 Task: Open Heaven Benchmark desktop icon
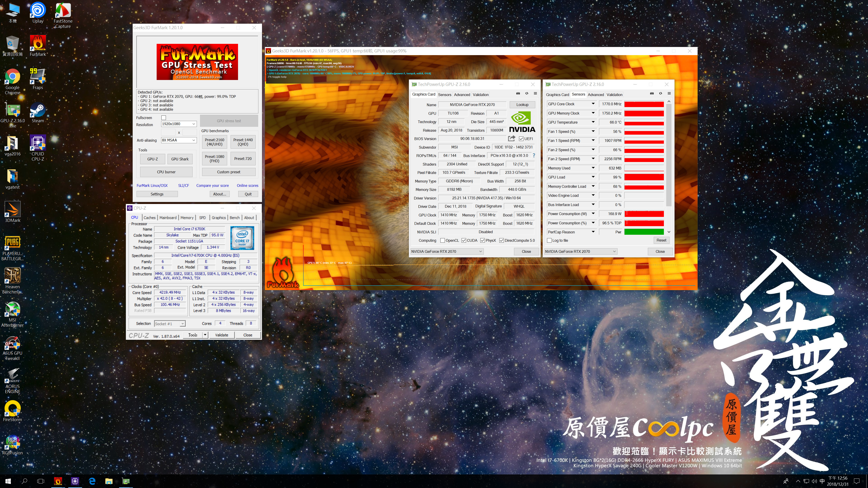[12, 281]
